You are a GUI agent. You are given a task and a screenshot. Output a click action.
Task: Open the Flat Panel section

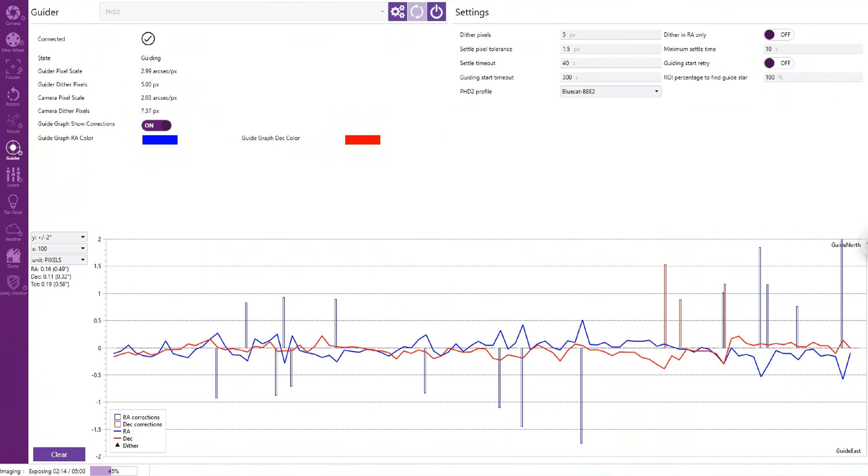tap(13, 204)
